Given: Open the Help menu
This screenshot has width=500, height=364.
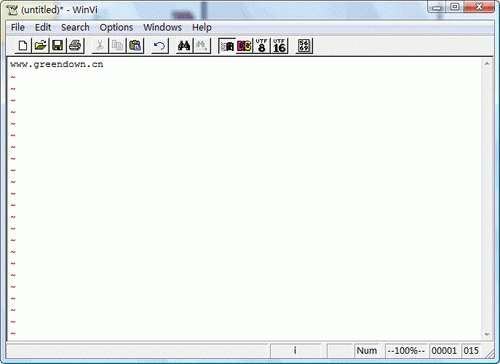Looking at the screenshot, I should point(202,27).
